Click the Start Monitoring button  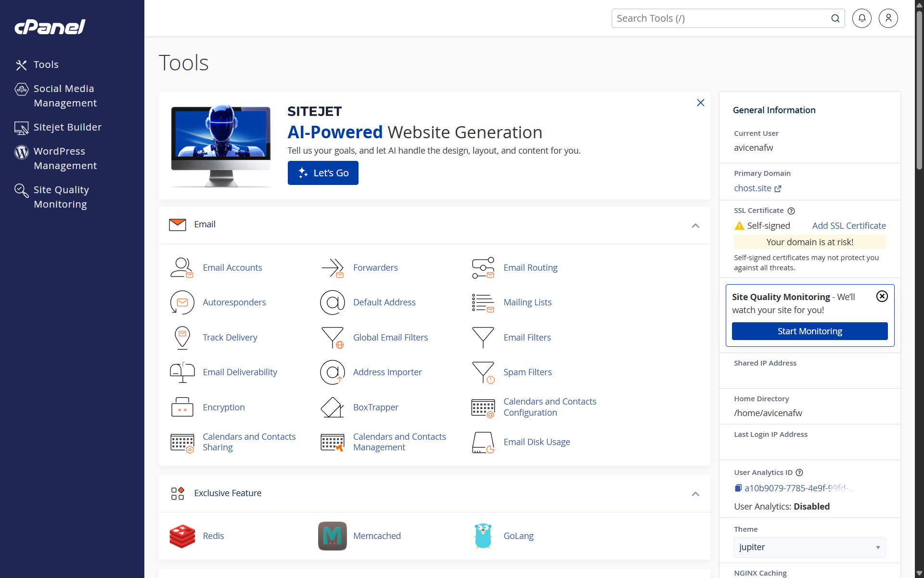tap(809, 331)
